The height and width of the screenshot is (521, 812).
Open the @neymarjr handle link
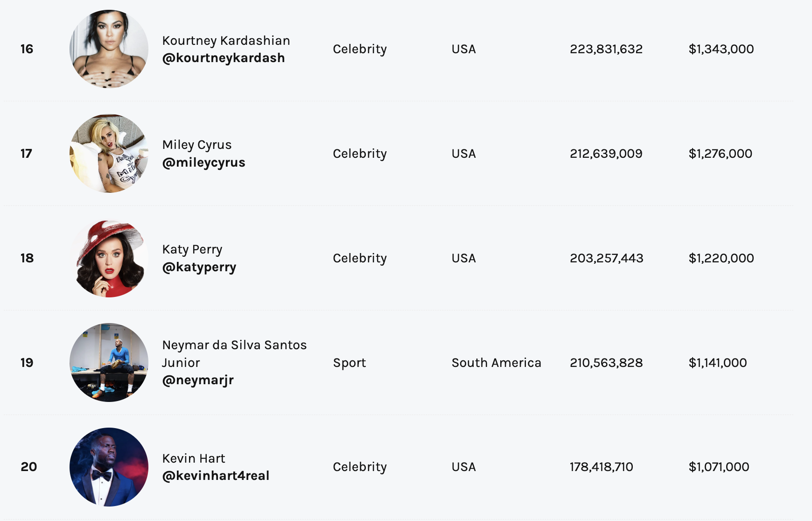(x=198, y=380)
